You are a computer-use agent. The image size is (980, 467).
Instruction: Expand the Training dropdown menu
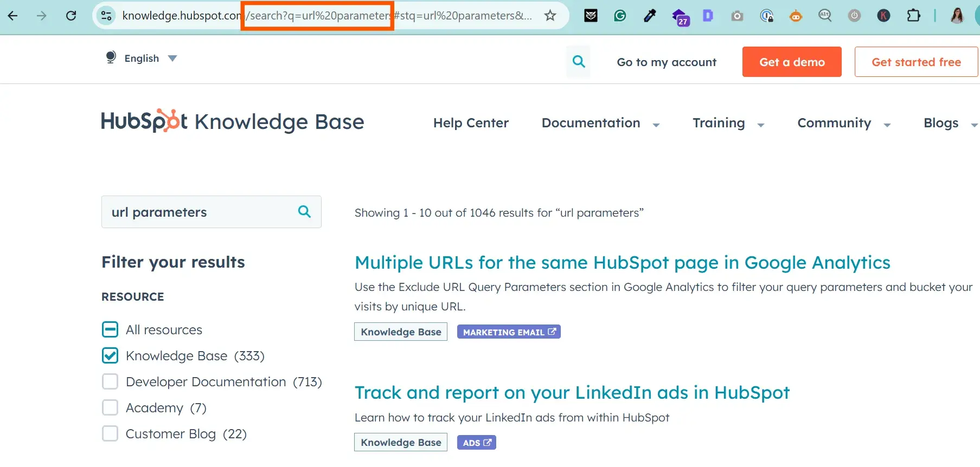tap(728, 124)
